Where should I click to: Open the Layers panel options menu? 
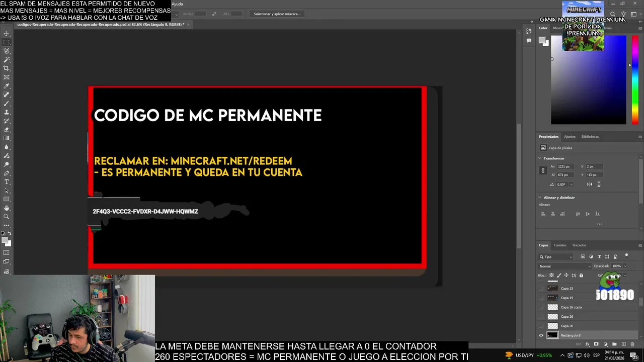coord(640,245)
